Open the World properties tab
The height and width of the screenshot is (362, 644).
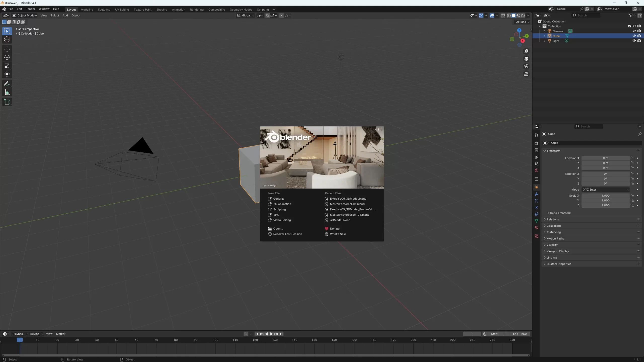click(536, 170)
